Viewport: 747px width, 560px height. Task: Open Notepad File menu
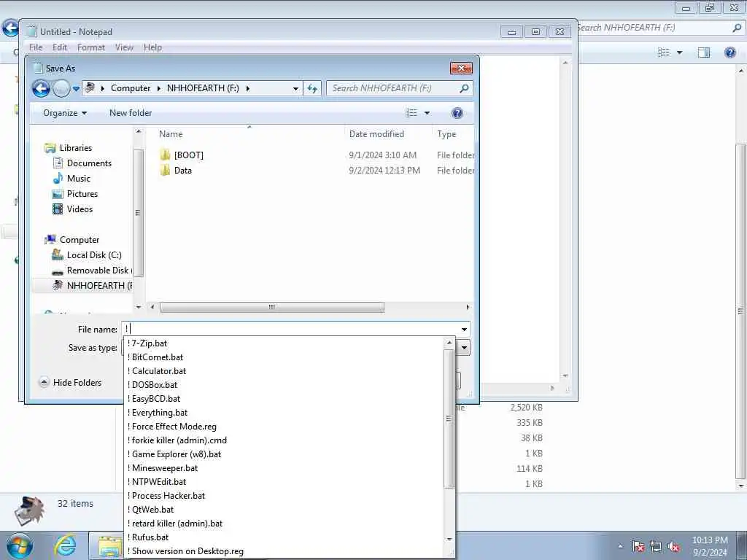(36, 47)
